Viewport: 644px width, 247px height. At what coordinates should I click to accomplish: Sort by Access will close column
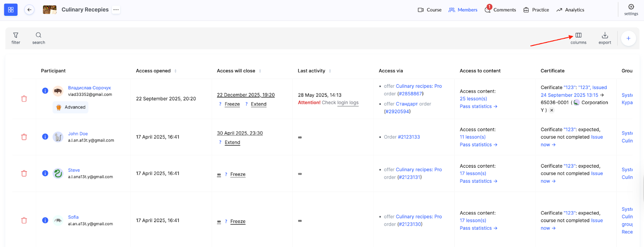pyautogui.click(x=260, y=71)
